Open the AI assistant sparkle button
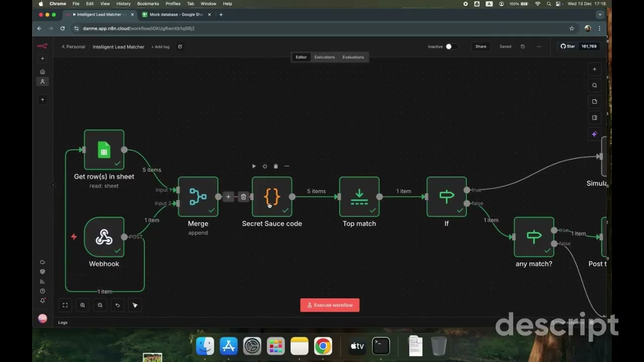 pyautogui.click(x=594, y=134)
